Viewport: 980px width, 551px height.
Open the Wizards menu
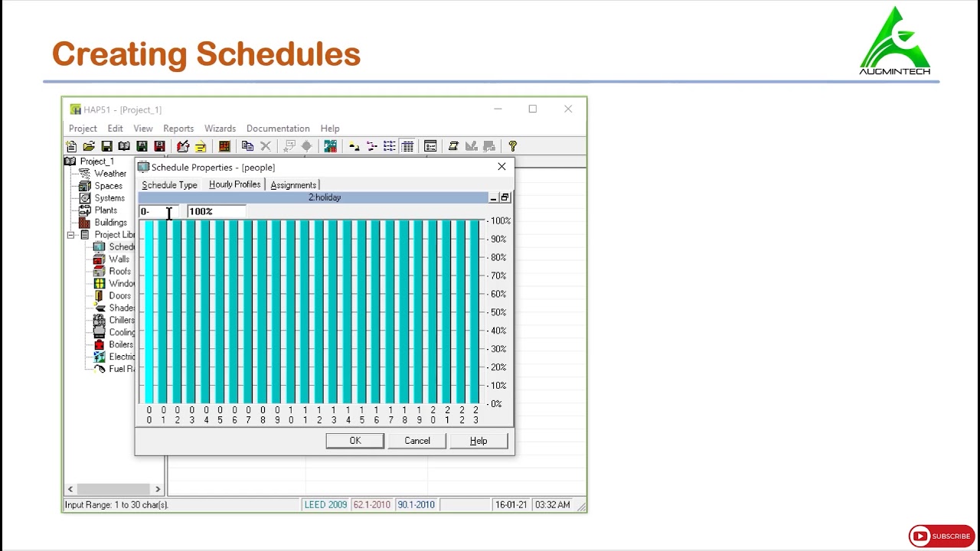click(220, 129)
